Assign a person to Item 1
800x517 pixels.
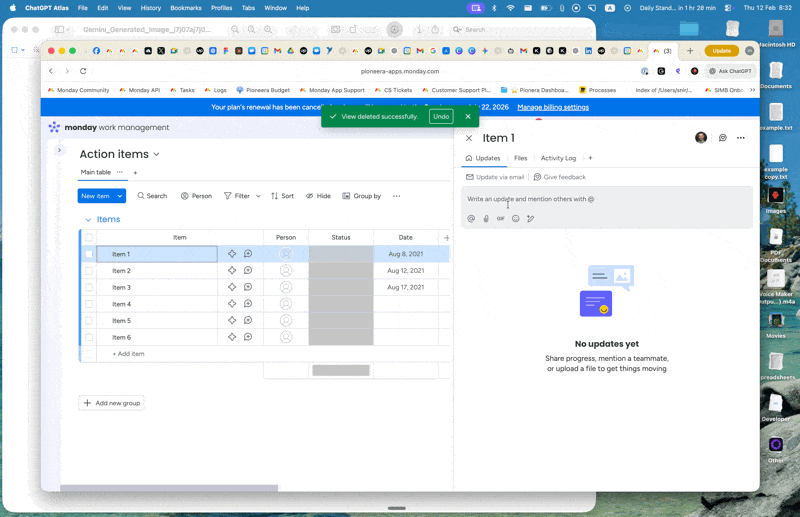click(x=286, y=254)
